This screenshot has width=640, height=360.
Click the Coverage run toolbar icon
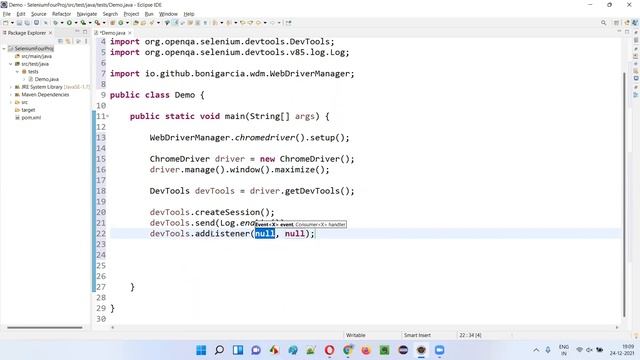click(x=83, y=23)
